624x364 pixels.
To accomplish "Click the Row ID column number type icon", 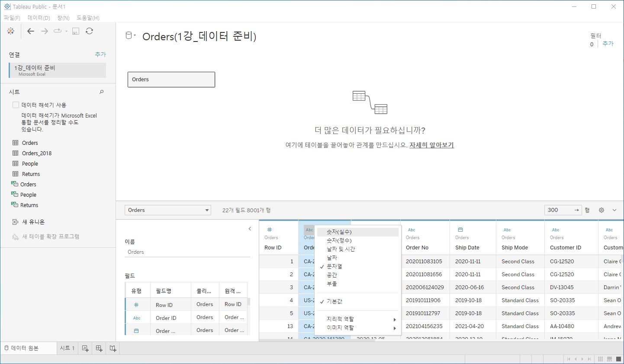I will coord(270,230).
